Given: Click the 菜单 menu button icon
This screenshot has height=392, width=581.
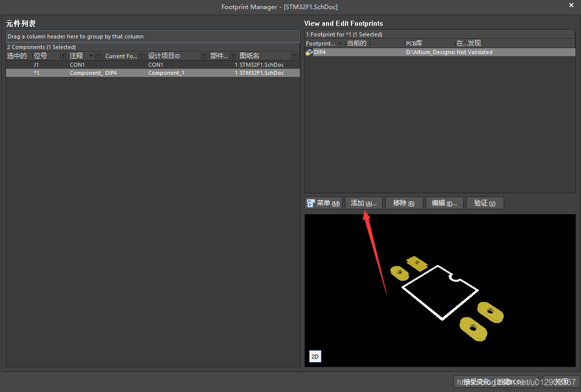Looking at the screenshot, I should [311, 203].
